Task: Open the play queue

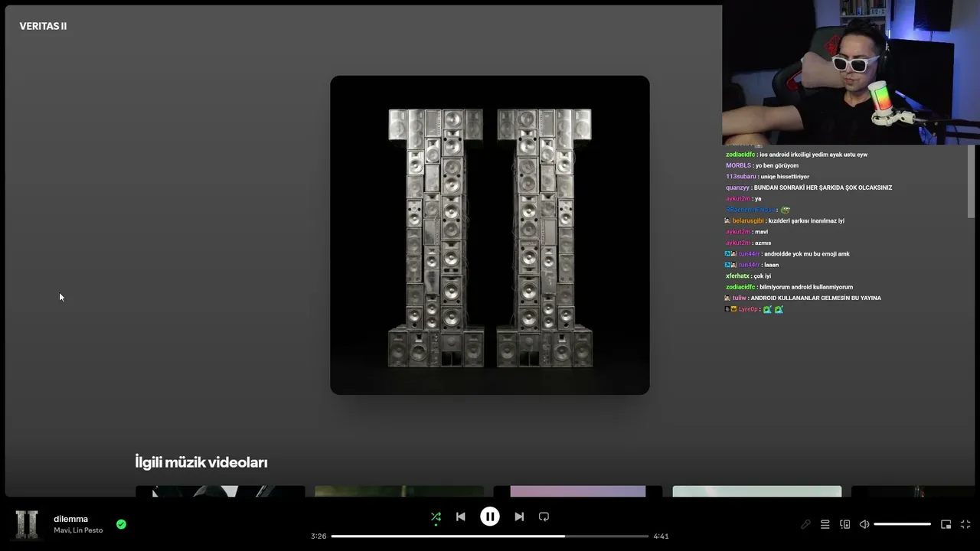Action: point(825,524)
